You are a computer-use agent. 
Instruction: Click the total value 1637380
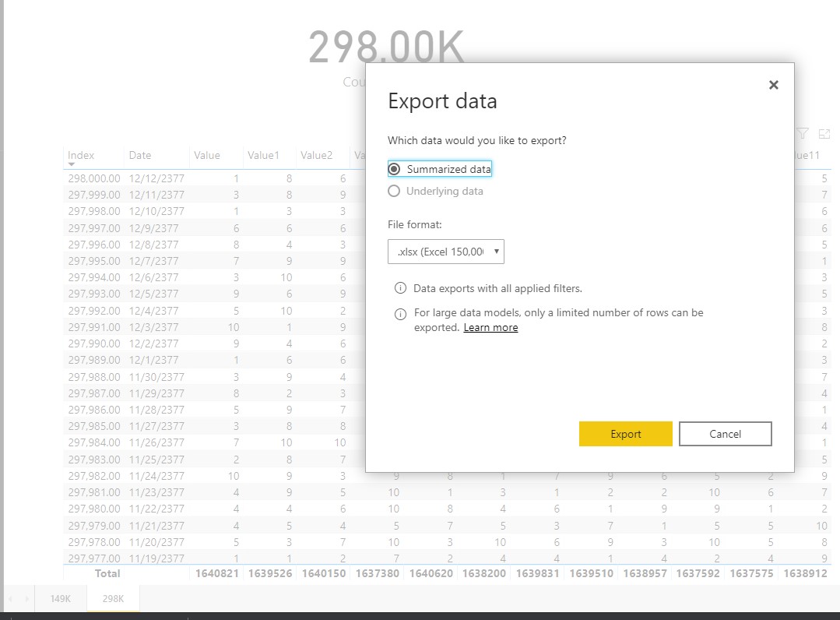click(x=377, y=573)
